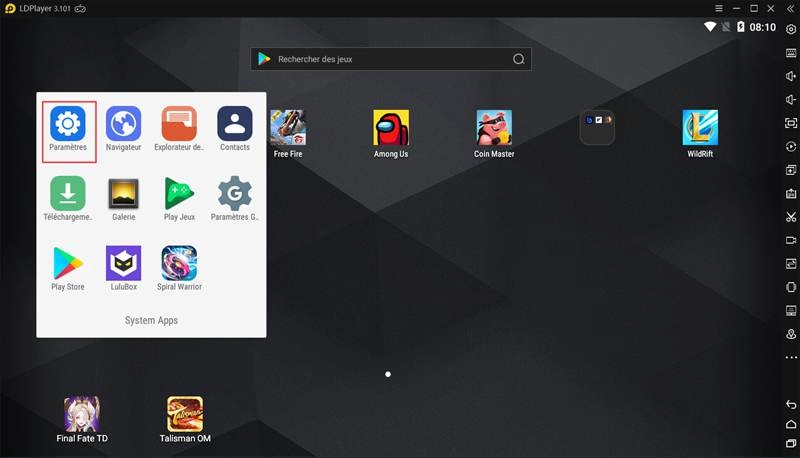The height and width of the screenshot is (458, 800).
Task: Launch the Free Fire game
Action: pos(288,128)
